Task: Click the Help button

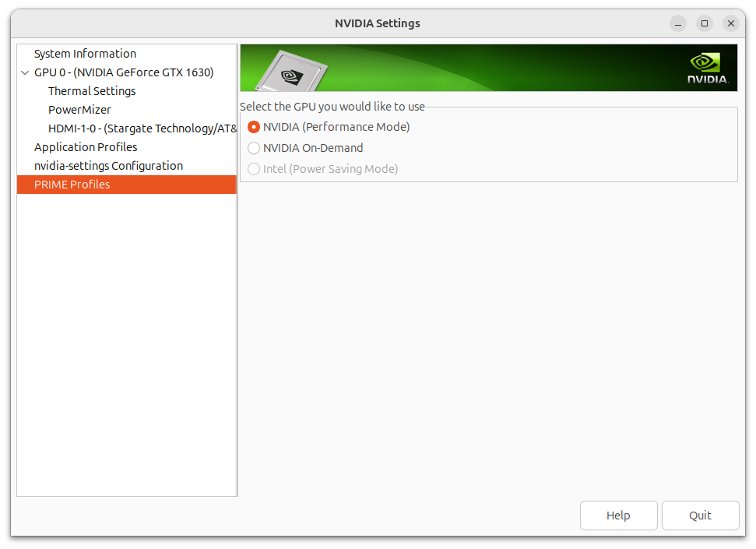Action: [x=619, y=516]
